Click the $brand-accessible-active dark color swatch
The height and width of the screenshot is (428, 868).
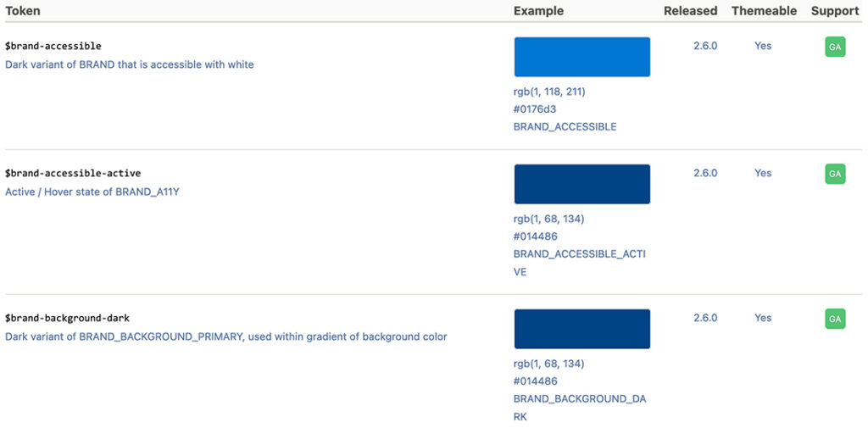point(581,184)
